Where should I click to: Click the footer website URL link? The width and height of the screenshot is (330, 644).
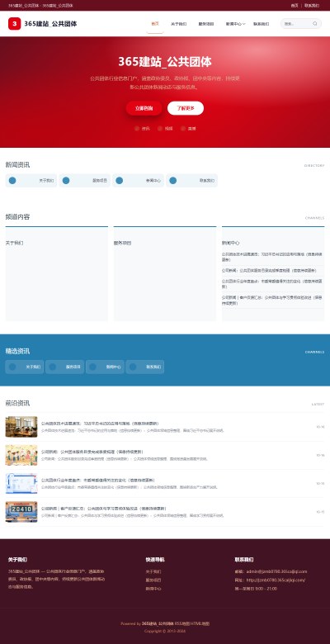click(276, 580)
